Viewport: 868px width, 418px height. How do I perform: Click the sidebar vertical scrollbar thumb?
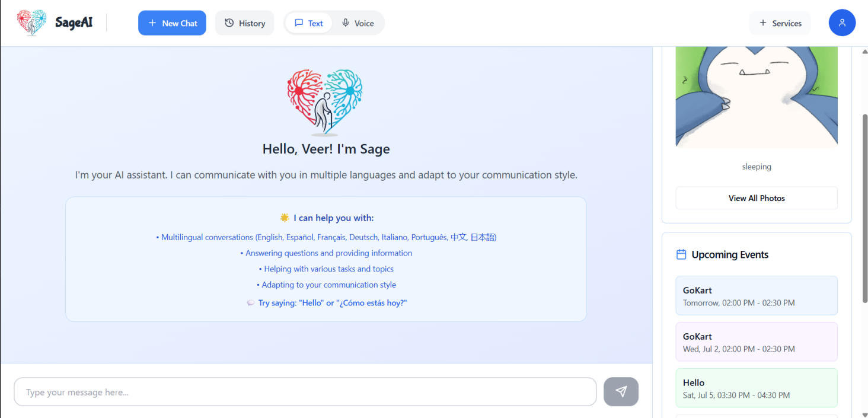864,208
